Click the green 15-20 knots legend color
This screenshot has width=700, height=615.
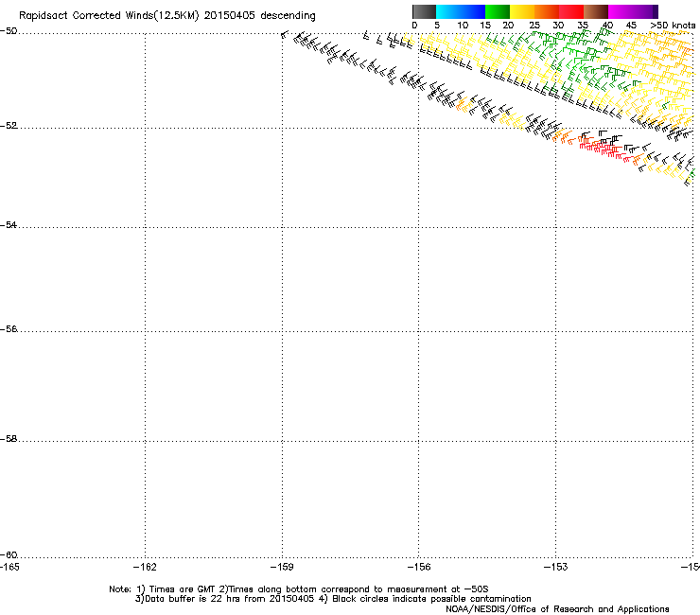[x=498, y=11]
